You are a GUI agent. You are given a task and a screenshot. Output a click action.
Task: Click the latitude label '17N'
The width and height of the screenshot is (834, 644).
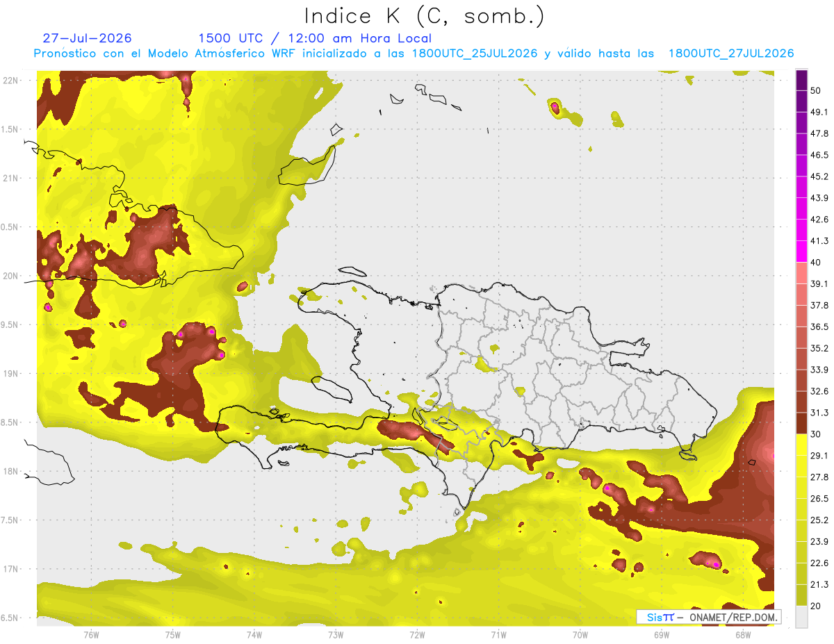[x=10, y=569]
